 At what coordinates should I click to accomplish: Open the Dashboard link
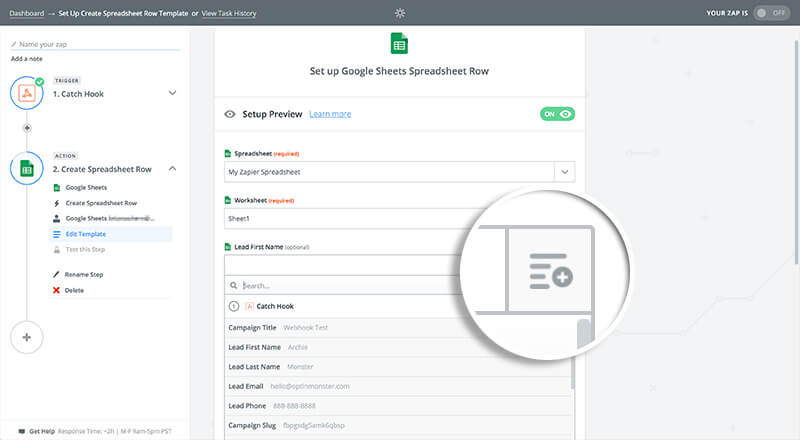[x=27, y=13]
